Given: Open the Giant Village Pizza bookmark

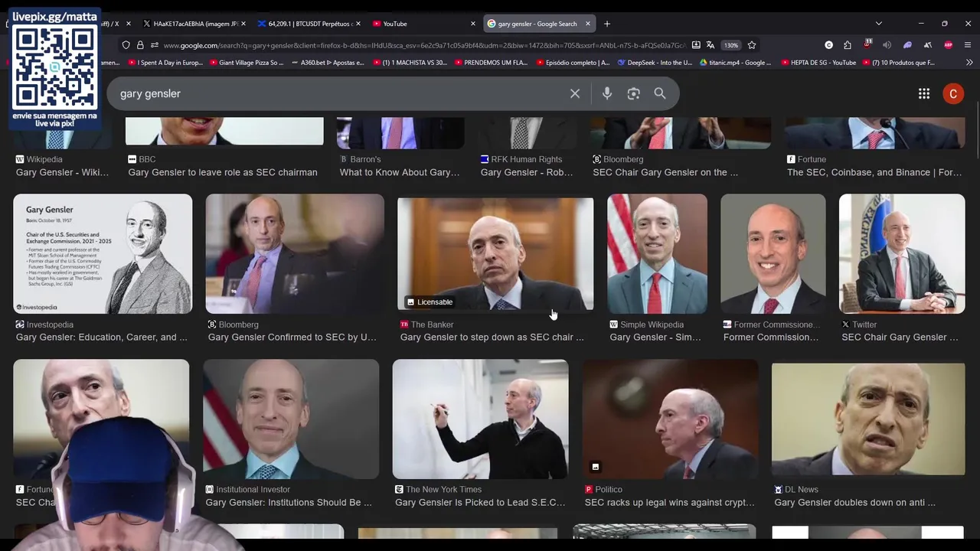Looking at the screenshot, I should pos(246,63).
